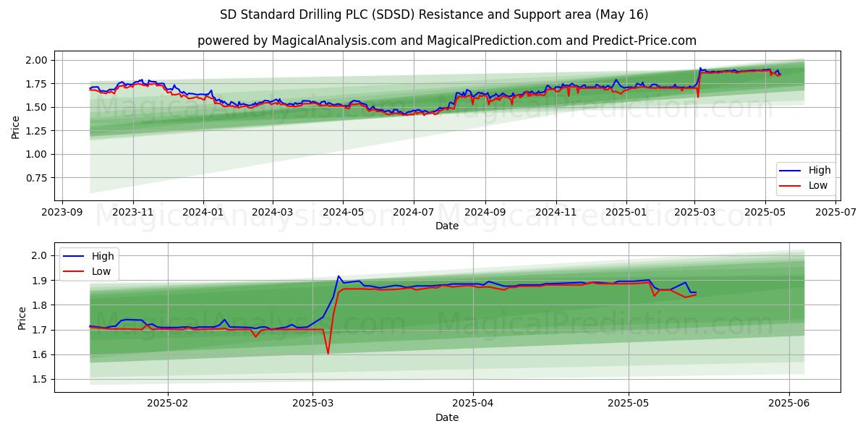Click the top chart x-axis label '2024-11'

pyautogui.click(x=556, y=213)
